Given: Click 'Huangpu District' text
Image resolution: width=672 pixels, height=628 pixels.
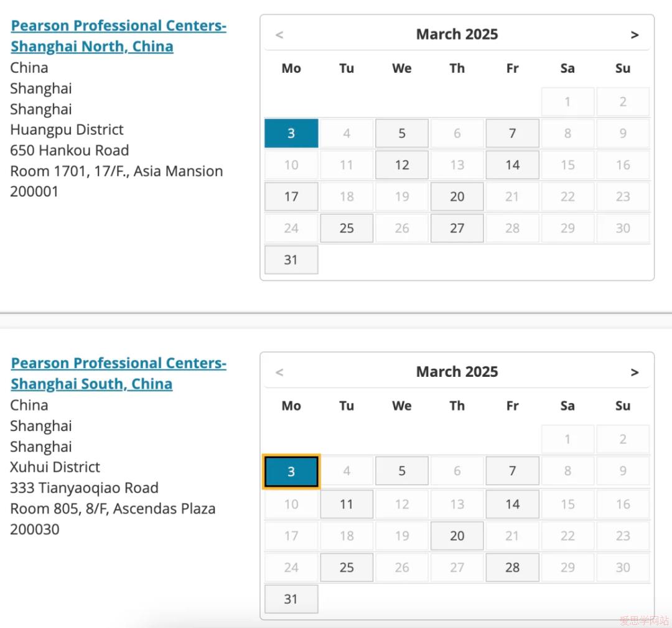Looking at the screenshot, I should coord(67,130).
